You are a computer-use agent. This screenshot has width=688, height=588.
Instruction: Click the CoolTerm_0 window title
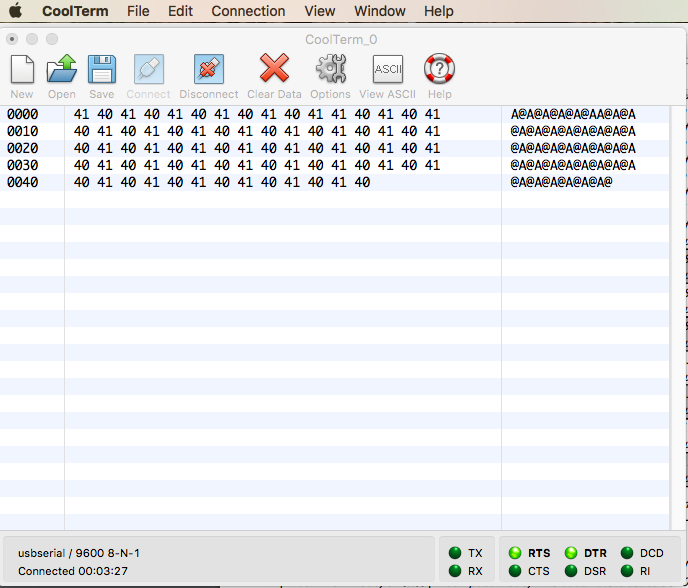tap(341, 39)
